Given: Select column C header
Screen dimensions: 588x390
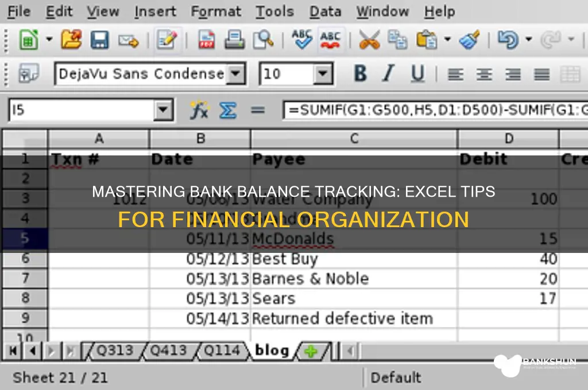Looking at the screenshot, I should pos(354,139).
